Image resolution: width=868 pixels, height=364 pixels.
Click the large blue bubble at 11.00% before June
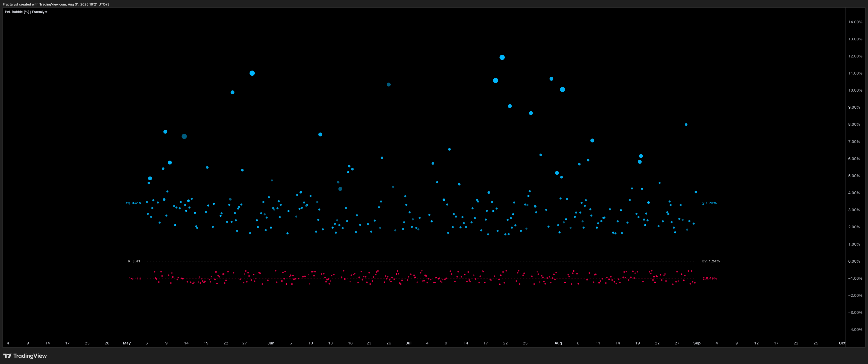[x=252, y=73]
